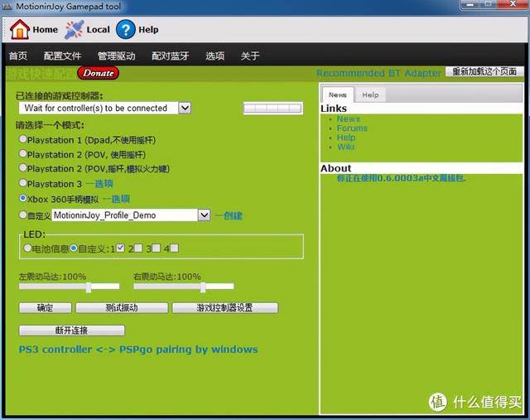Select the LED 电池信息 radio
The image size is (530, 420).
[27, 248]
